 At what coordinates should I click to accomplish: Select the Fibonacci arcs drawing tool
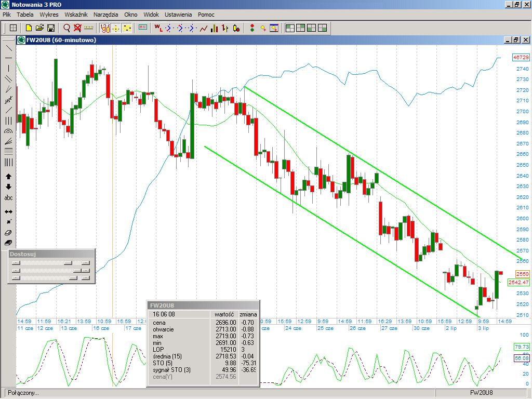(x=8, y=131)
